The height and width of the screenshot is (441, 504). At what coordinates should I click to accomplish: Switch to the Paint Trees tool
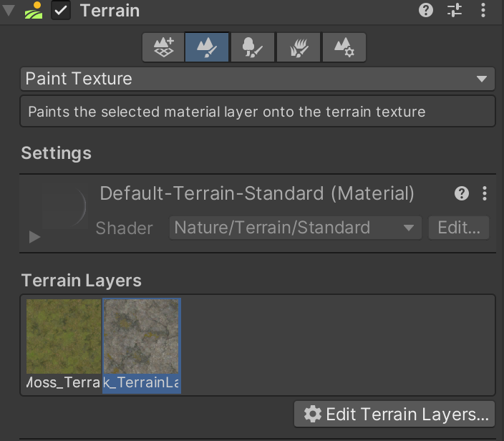point(253,48)
